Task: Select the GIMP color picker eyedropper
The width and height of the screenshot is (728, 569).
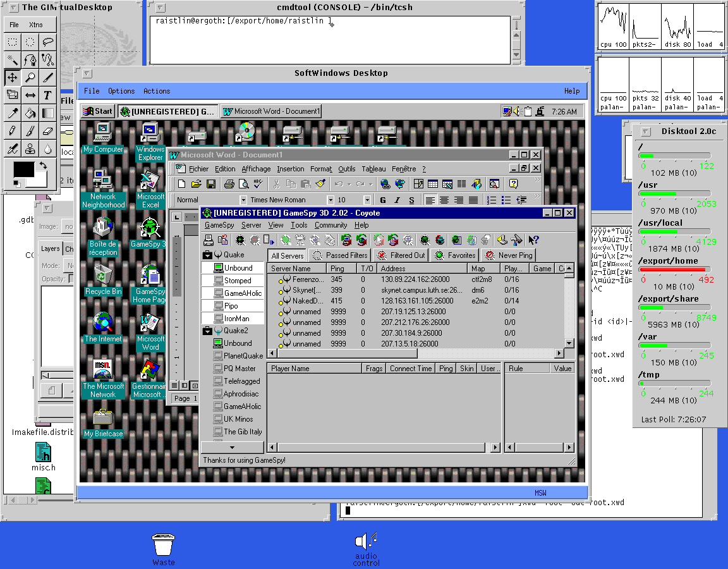Action: [13, 113]
